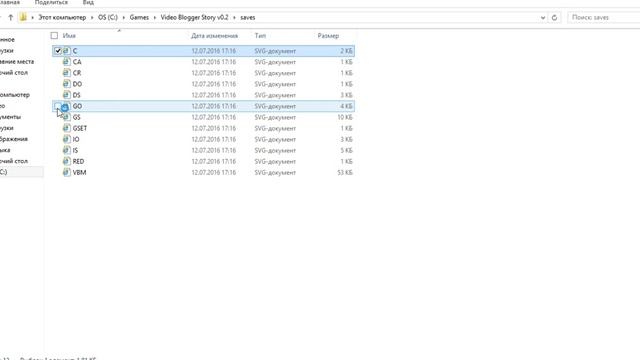Check the checkbox for file GO
This screenshot has height=360, width=640.
(x=58, y=106)
